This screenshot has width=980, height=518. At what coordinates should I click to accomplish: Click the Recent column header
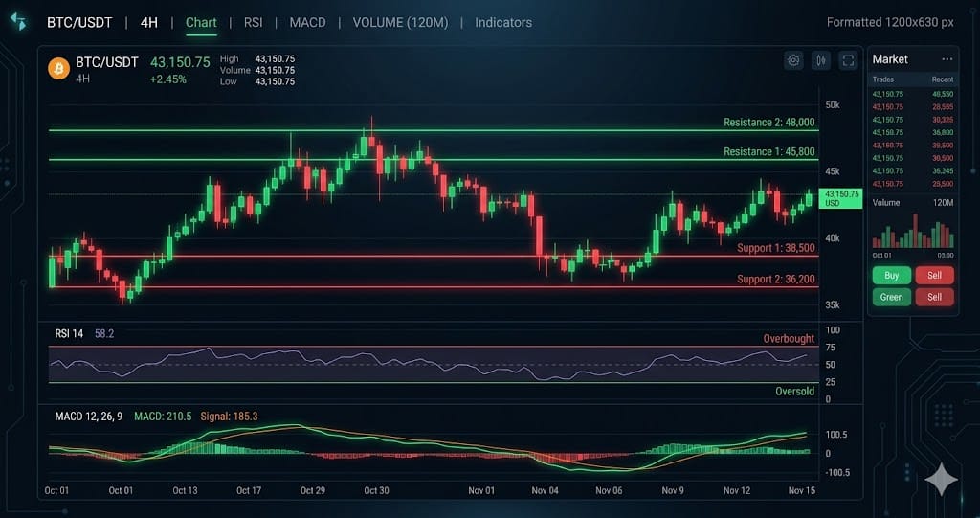coord(943,79)
